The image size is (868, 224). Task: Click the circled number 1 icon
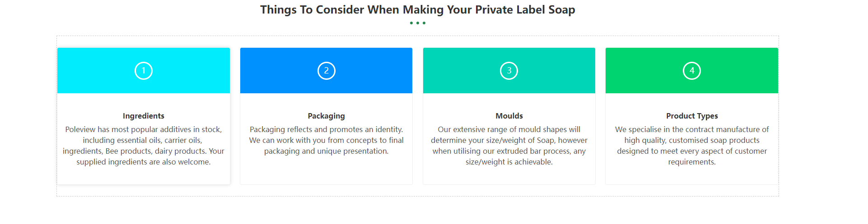point(144,71)
